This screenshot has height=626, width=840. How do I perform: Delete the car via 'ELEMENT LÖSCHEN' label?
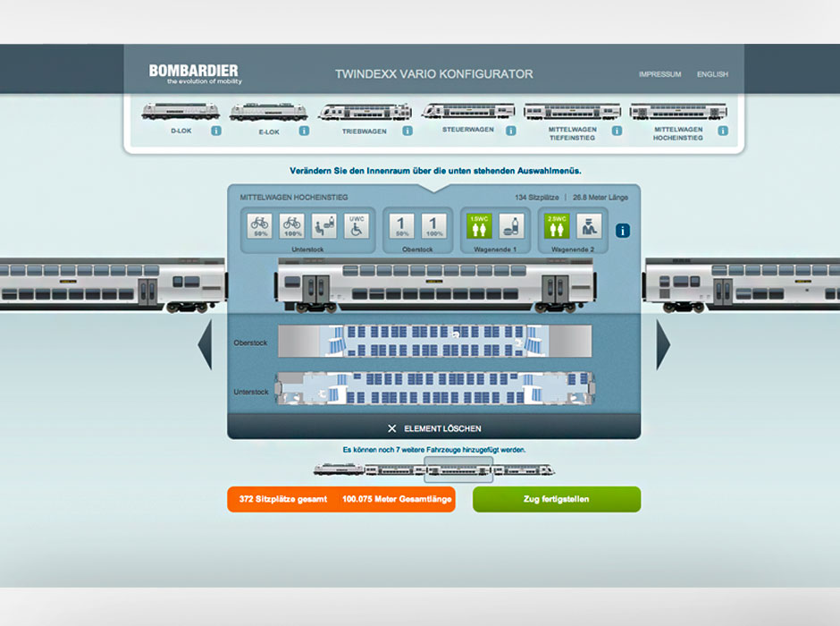coord(442,428)
